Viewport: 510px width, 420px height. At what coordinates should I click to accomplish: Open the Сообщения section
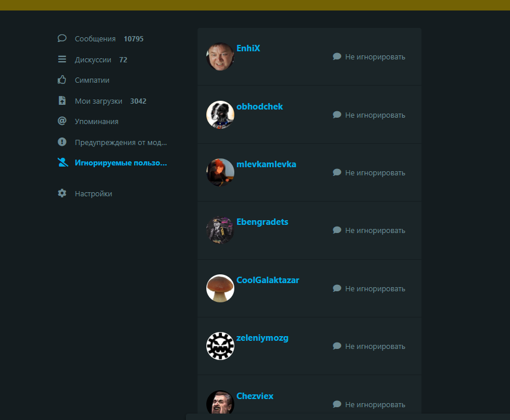95,38
